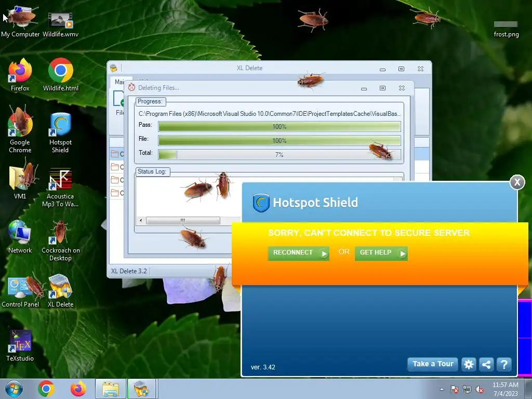Open frost.png file on desktop
Image resolution: width=532 pixels, height=399 pixels.
pyautogui.click(x=506, y=29)
